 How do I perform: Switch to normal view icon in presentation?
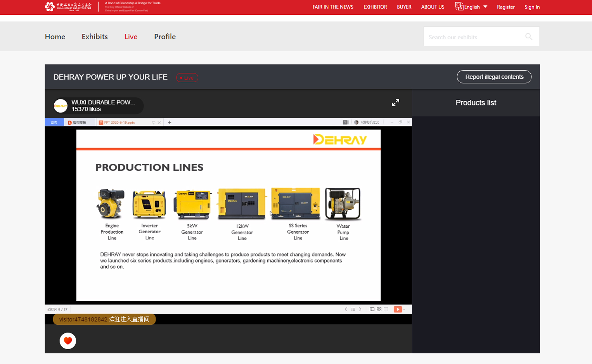click(x=372, y=309)
